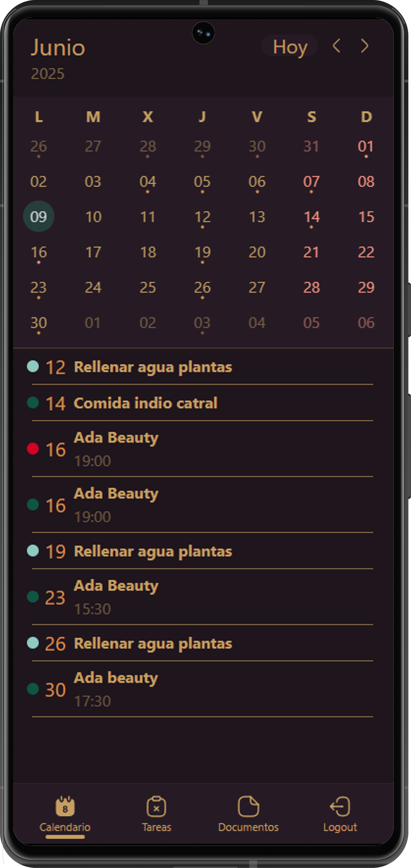
Task: Click the Junio month title
Action: (x=58, y=48)
